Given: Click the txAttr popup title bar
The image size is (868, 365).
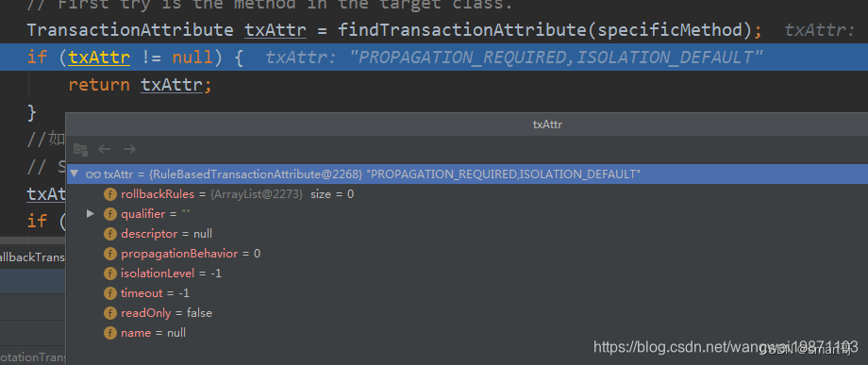Looking at the screenshot, I should click(467, 124).
